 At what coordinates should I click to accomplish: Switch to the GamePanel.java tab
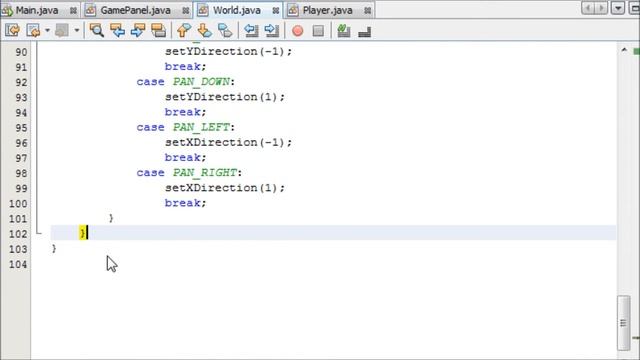click(x=136, y=10)
